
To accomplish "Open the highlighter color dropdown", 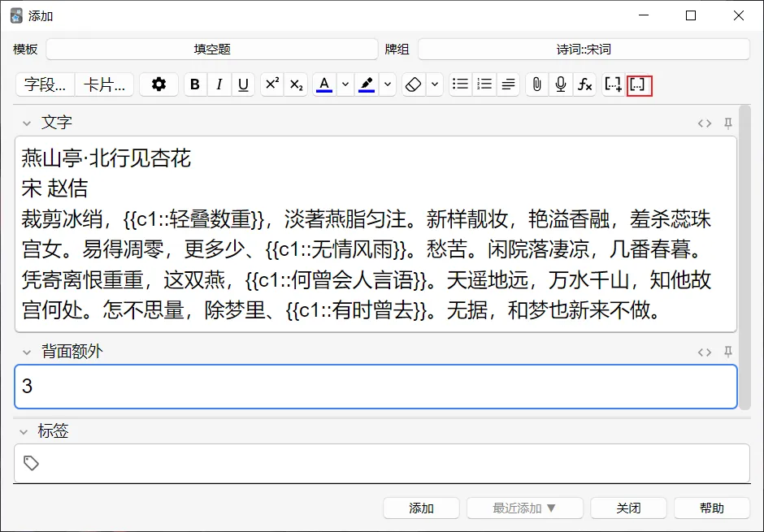I will (x=388, y=84).
